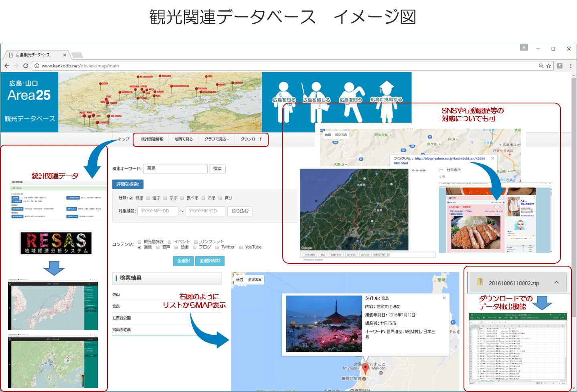Viewport: 577px width, 392px height.
Task: Open a new tab next to 広島観光データベース
Action: pyautogui.click(x=77, y=55)
